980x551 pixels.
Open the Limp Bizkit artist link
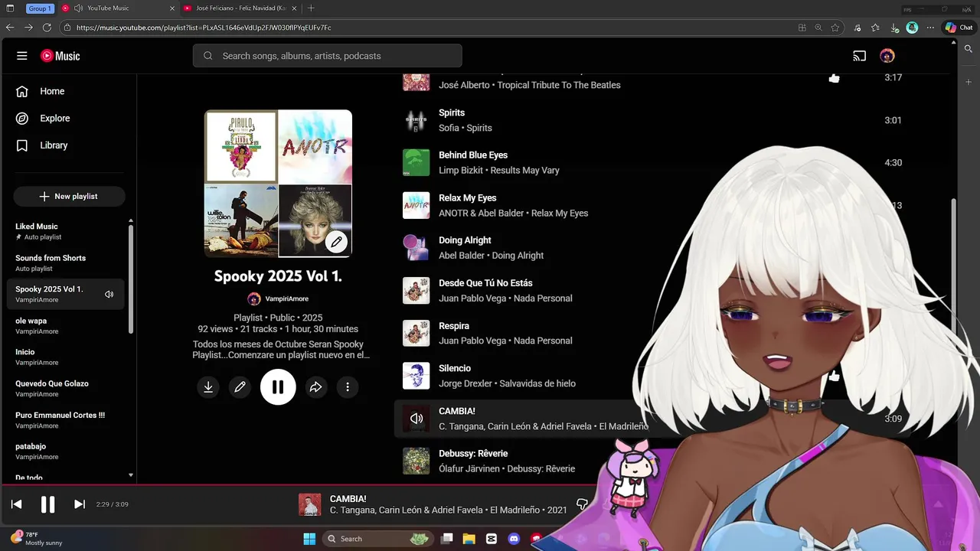461,171
